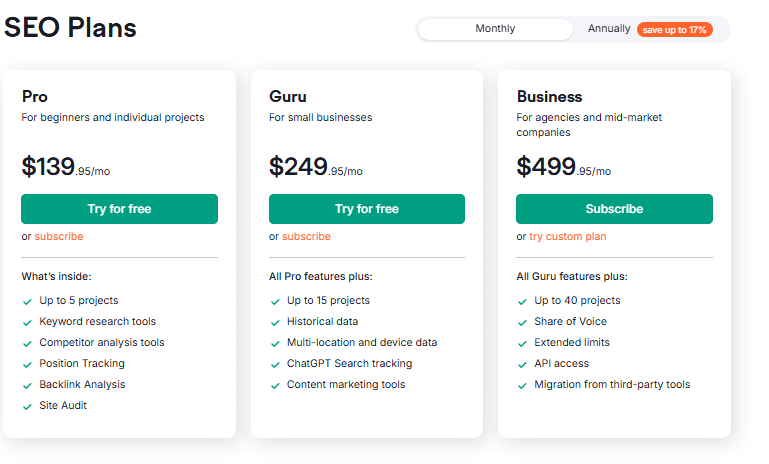Viewport: 769px width, 464px height.
Task: Click 'Share of Voice' feature text
Action: click(x=570, y=322)
